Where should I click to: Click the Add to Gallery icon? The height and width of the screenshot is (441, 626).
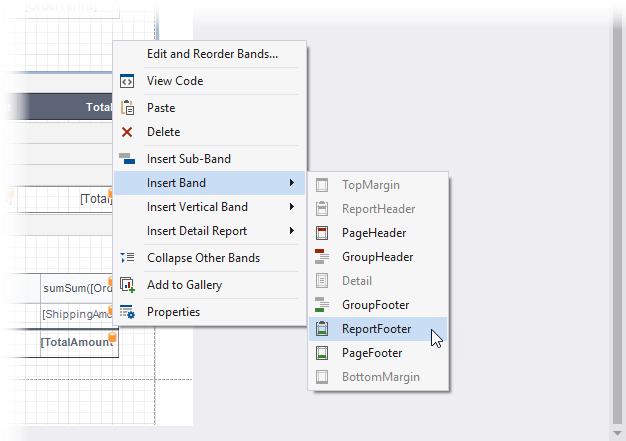(127, 285)
